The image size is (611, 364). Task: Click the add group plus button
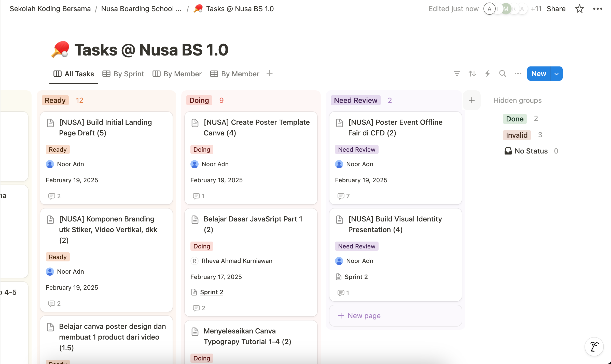click(472, 100)
